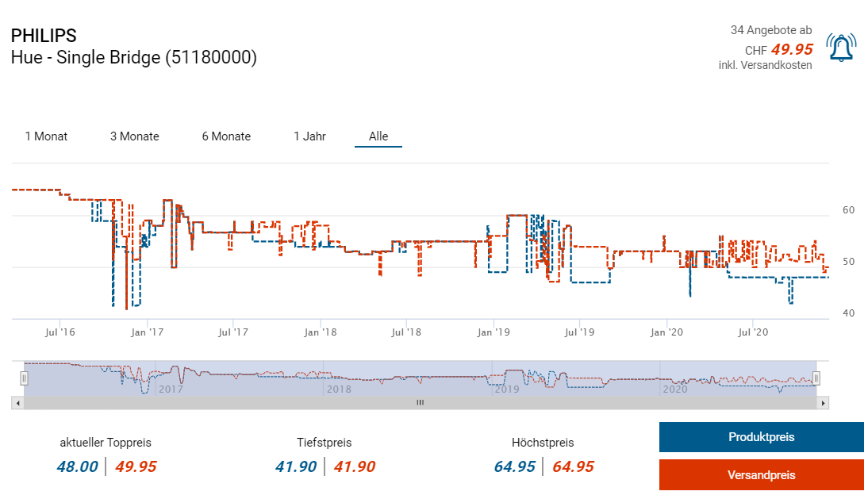Select the Alle time range tab
This screenshot has width=868, height=495.
tap(378, 136)
